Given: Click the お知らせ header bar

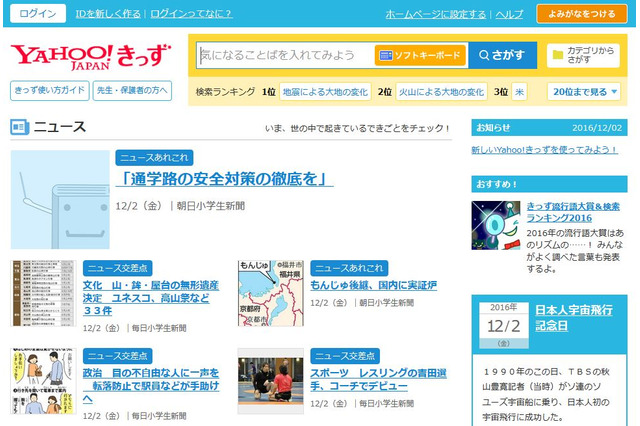Looking at the screenshot, I should coord(549,127).
